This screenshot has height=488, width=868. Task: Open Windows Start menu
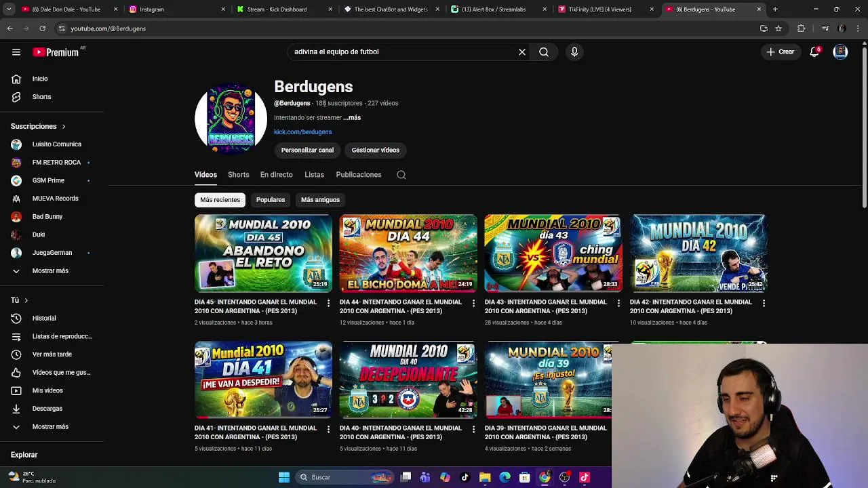click(284, 477)
